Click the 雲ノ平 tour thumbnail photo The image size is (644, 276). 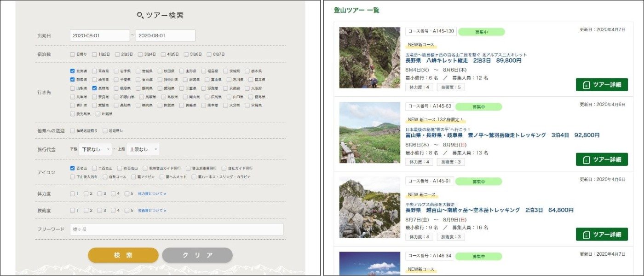tap(370, 133)
